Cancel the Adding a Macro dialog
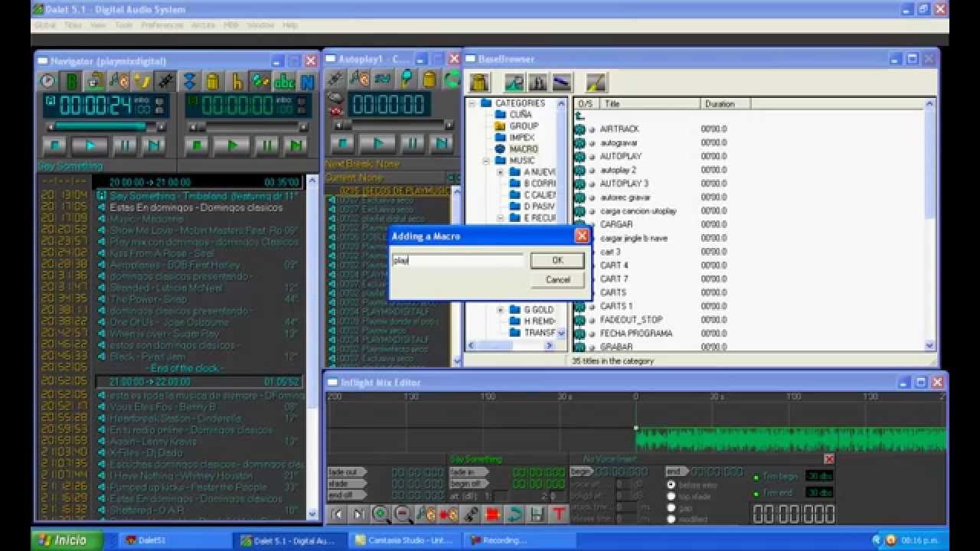Screen dimensions: 980x551 [x=557, y=279]
